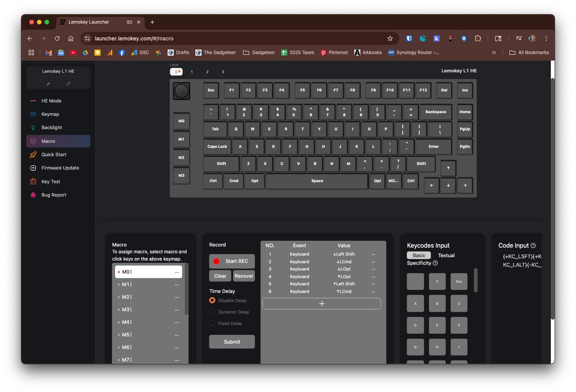Open Quick Start rocket icon

pos(33,155)
